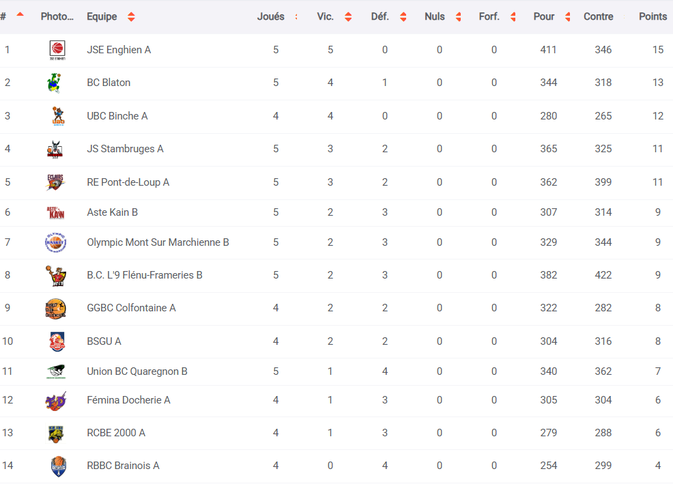The height and width of the screenshot is (495, 673).
Task: Click the Contre column header
Action: click(598, 17)
